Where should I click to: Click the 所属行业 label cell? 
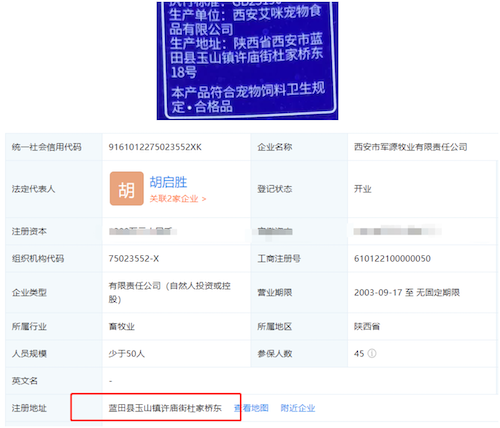[54, 326]
